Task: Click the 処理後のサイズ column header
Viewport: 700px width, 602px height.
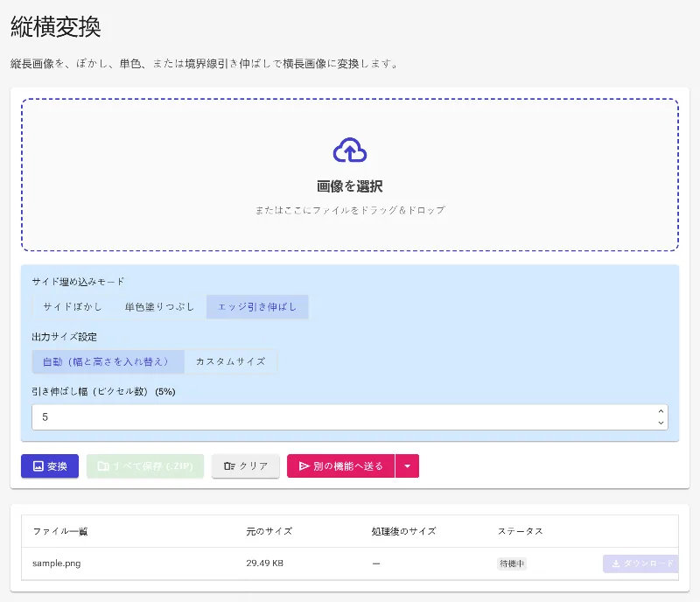Action: [403, 531]
